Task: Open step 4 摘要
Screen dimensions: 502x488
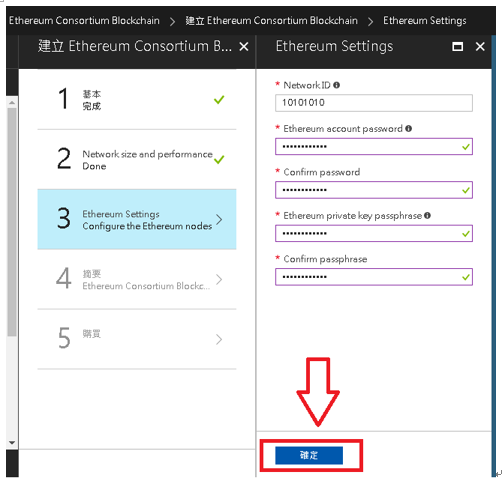Action: pyautogui.click(x=137, y=279)
